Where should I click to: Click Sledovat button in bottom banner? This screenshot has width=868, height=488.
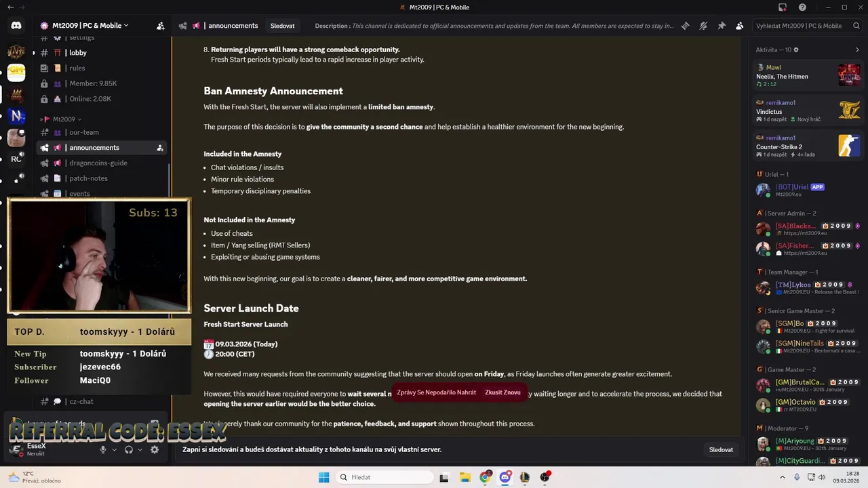(x=721, y=449)
